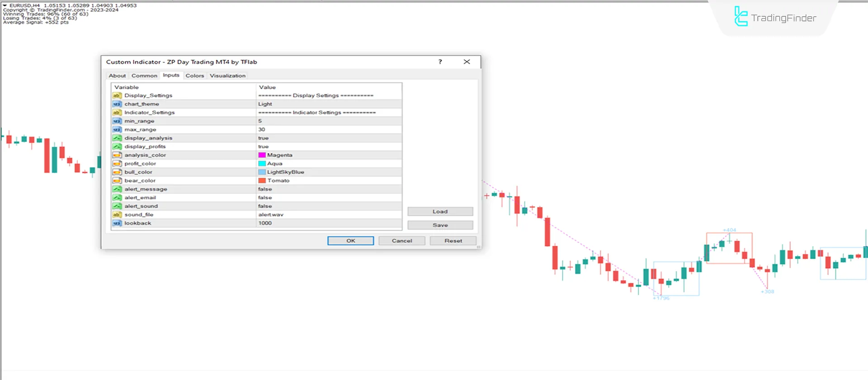Click the display_analysis boolean row icon
The image size is (868, 380).
(x=117, y=138)
